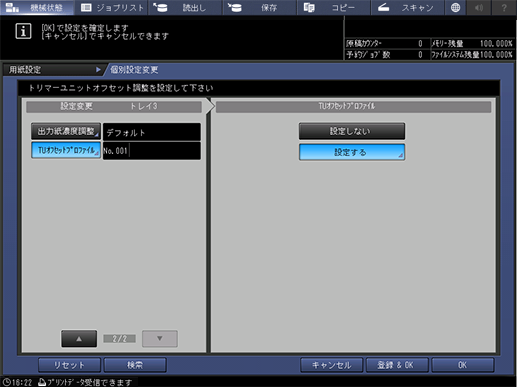517x387 pixels.
Task: Click the 予約ジョブ数 reserved jobs value
Action: (420, 55)
